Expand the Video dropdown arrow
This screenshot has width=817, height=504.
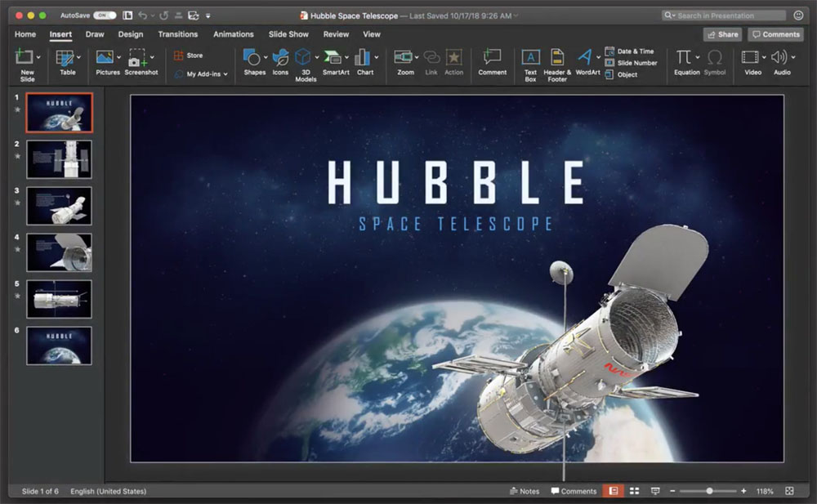[x=764, y=57]
